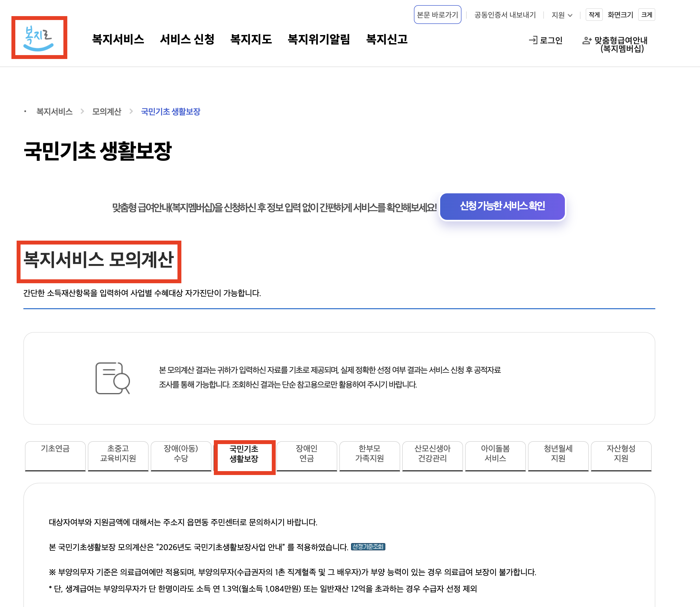700x607 pixels.
Task: Click the 복지로 logo
Action: [x=39, y=38]
